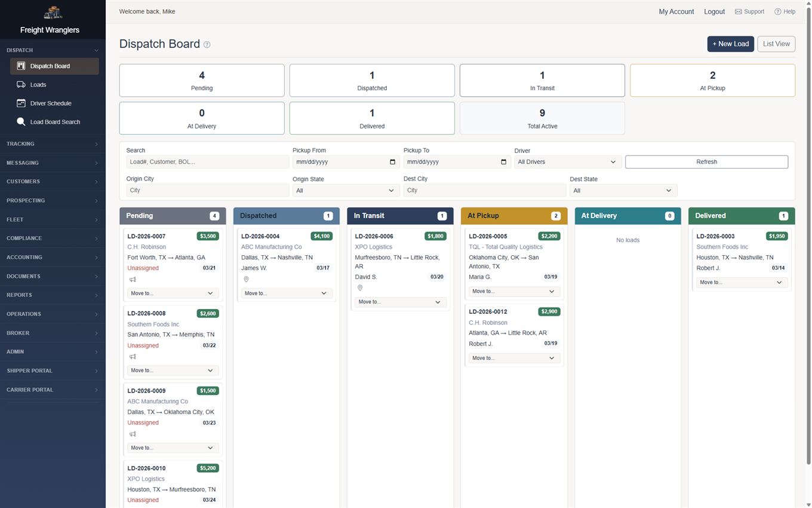Open Move to dropdown on LD-2026-0006
This screenshot has height=508, width=812.
pos(401,302)
